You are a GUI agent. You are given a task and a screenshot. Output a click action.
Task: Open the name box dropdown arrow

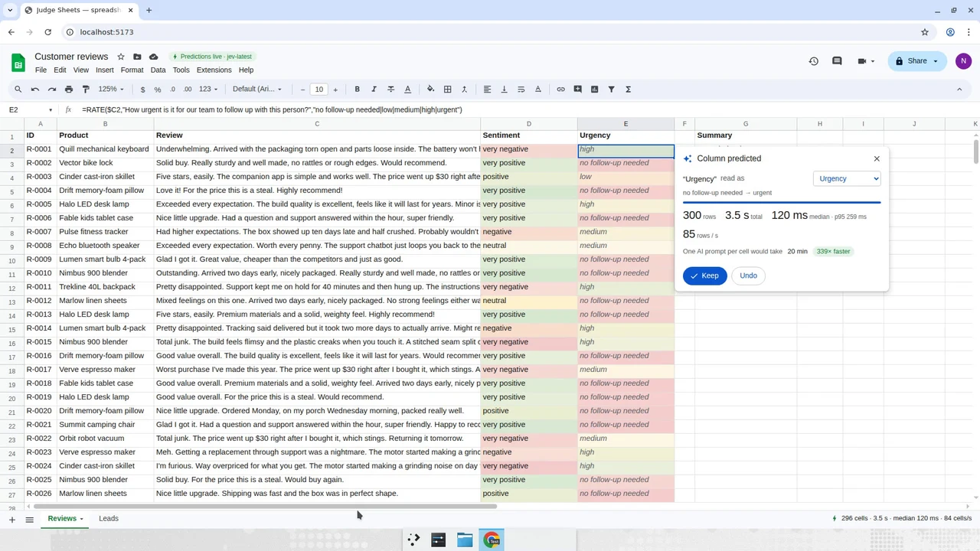coord(51,110)
